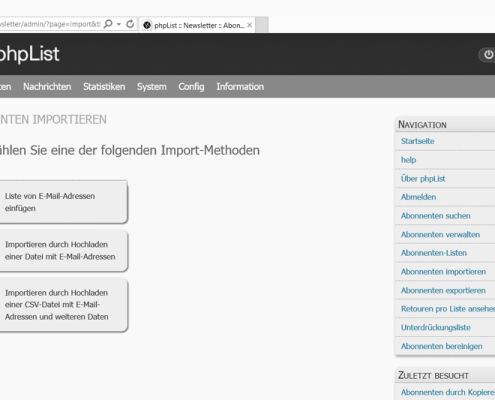This screenshot has height=400, width=495.
Task: Choose Importieren durch Hochladen einer Datei
Action: pyautogui.click(x=63, y=251)
